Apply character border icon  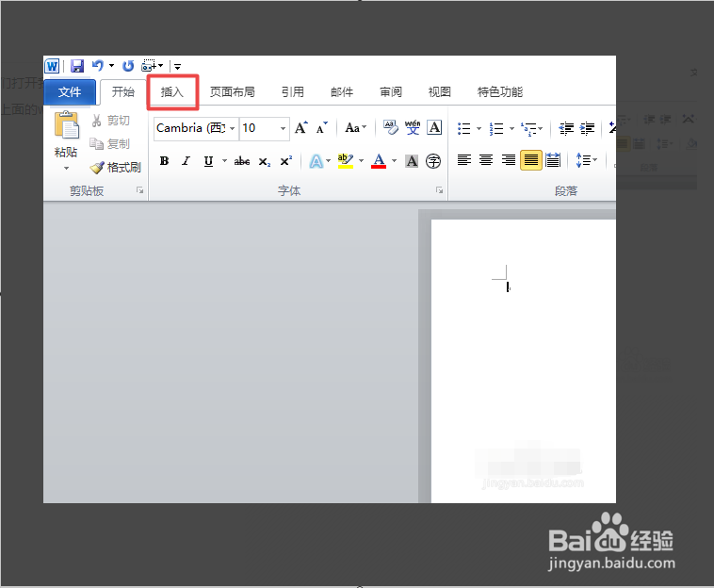pos(434,128)
